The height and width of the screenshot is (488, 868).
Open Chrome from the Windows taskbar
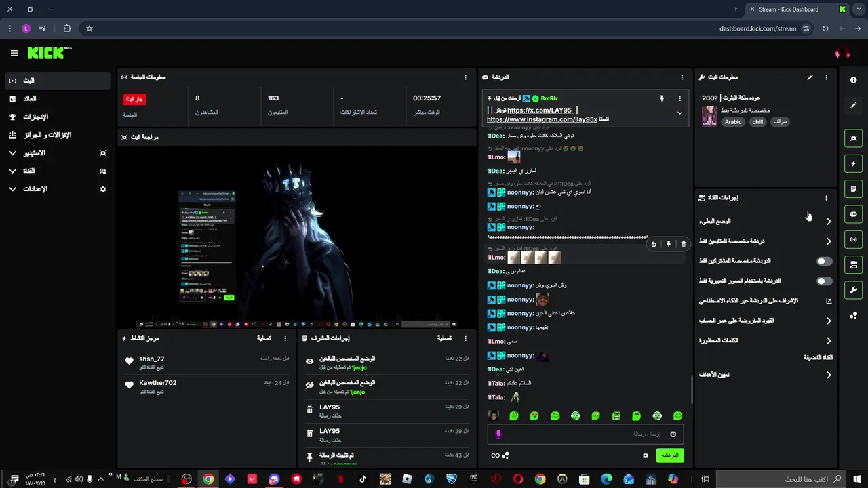(208, 479)
